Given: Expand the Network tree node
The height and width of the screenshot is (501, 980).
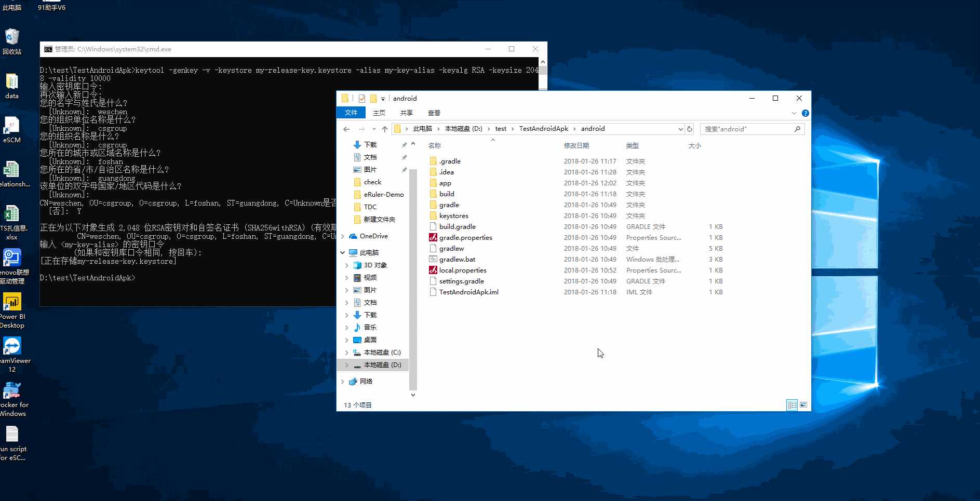Looking at the screenshot, I should click(x=343, y=382).
